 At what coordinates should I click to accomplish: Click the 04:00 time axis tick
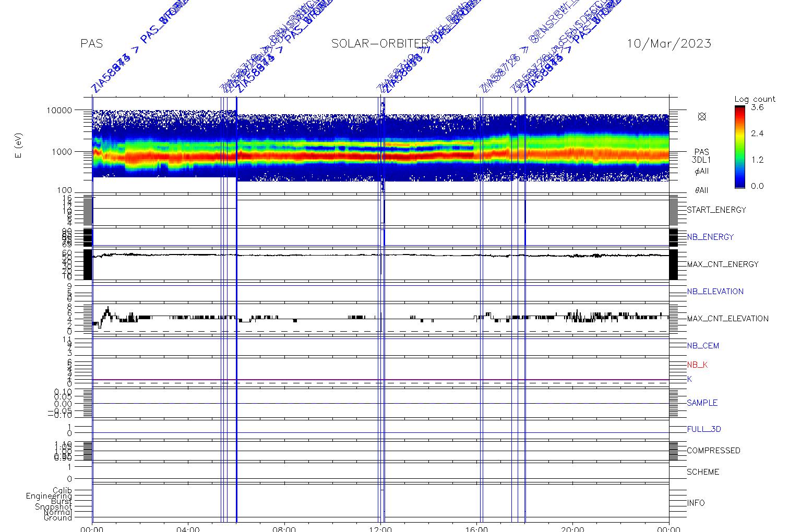coord(188,528)
